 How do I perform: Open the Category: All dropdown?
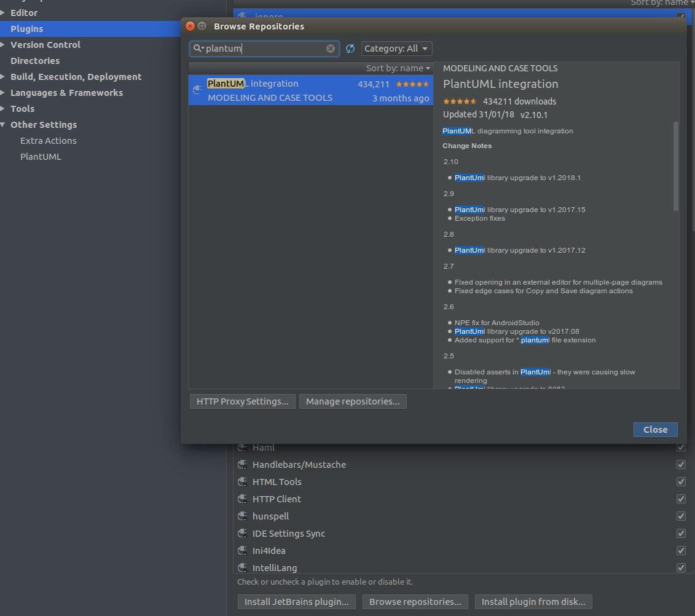(396, 49)
